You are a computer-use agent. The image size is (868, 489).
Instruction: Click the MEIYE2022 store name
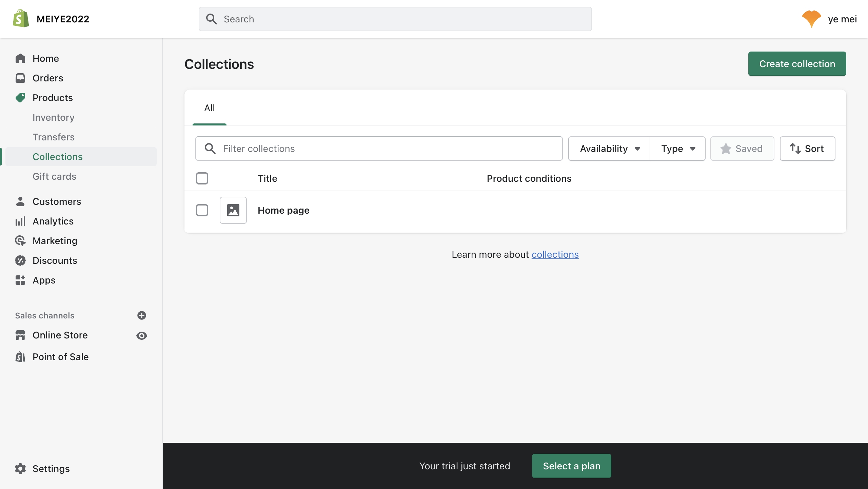pyautogui.click(x=63, y=19)
